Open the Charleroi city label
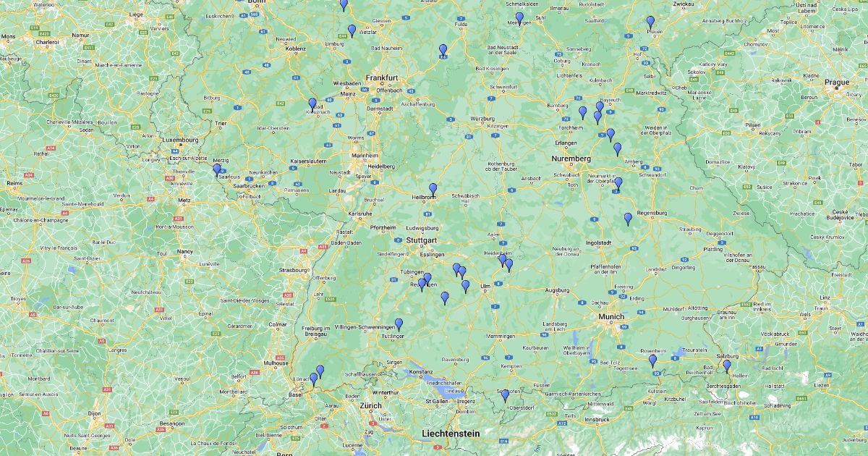Screen dimensions: 868x456 pos(47,41)
